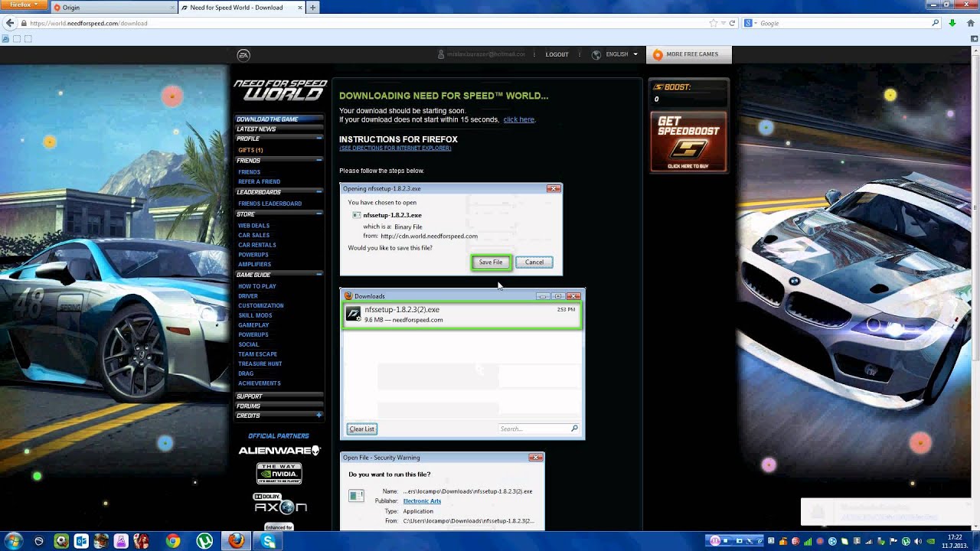
Task: Open Car Rentals store link
Action: 257,245
